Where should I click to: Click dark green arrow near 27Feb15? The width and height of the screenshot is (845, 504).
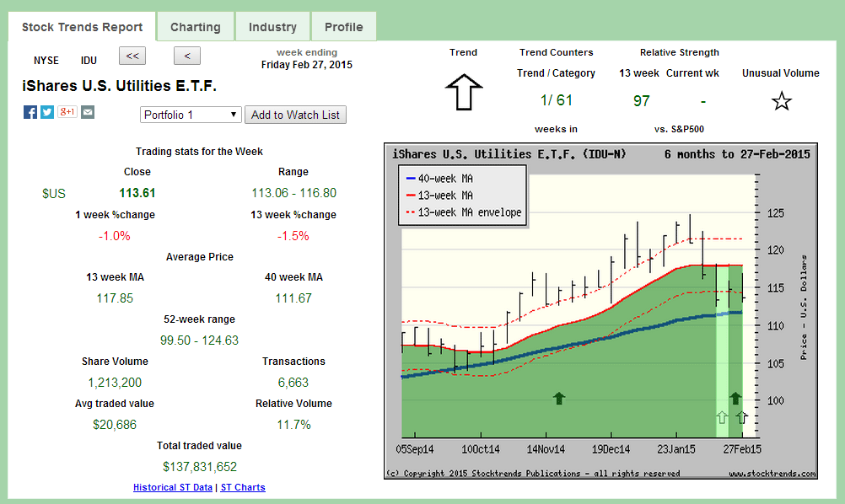click(x=735, y=399)
